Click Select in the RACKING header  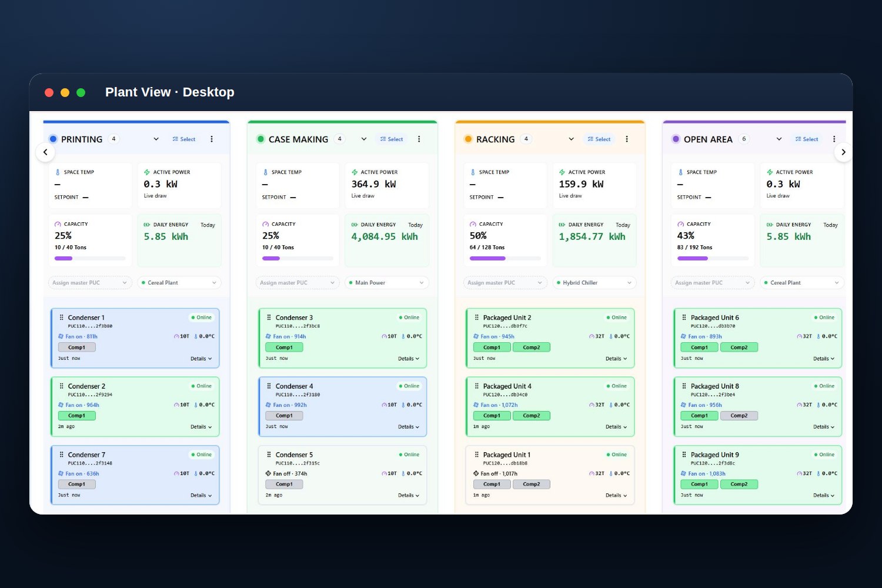click(599, 139)
